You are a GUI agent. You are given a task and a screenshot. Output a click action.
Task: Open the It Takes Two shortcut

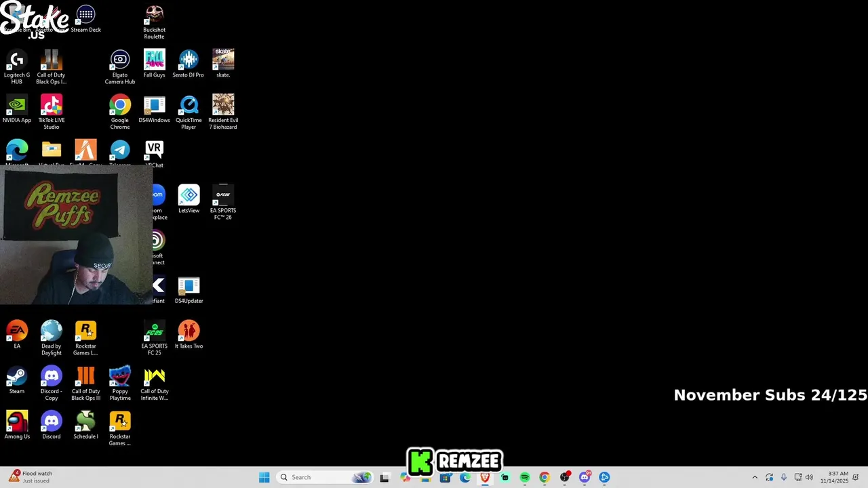[x=189, y=334]
